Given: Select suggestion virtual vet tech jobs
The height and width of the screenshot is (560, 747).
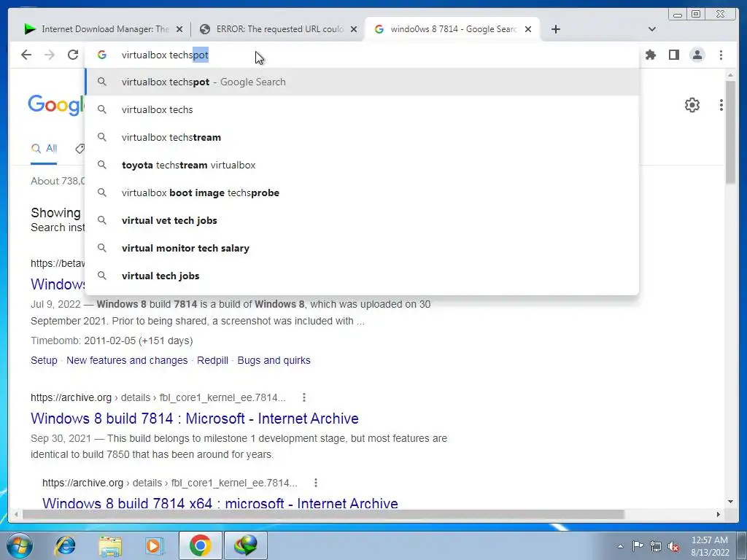Looking at the screenshot, I should click(362, 220).
